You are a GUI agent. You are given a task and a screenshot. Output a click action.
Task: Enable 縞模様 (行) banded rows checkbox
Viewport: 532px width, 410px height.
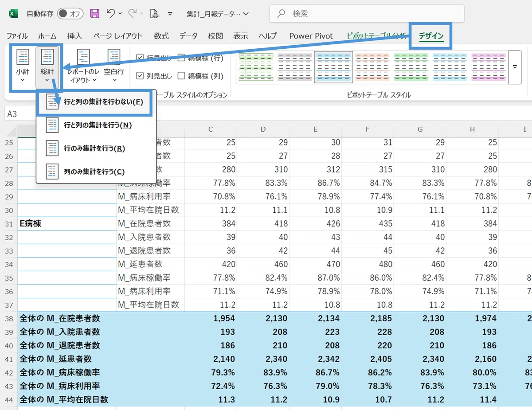click(x=181, y=58)
